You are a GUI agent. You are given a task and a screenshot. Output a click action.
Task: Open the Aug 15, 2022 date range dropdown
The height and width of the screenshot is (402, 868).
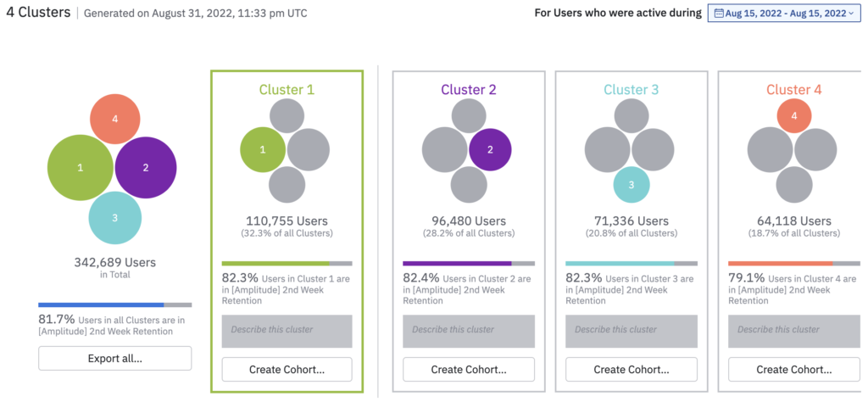point(783,13)
